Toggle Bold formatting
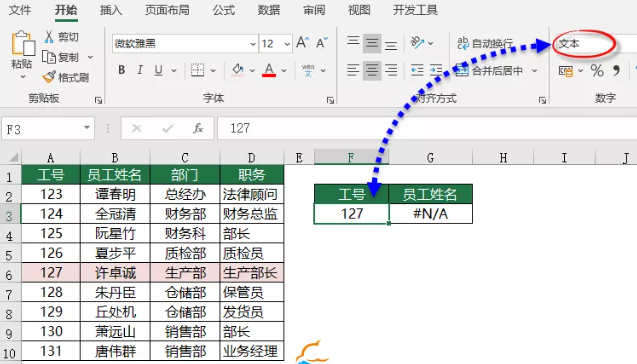This screenshot has width=637, height=364. point(121,70)
